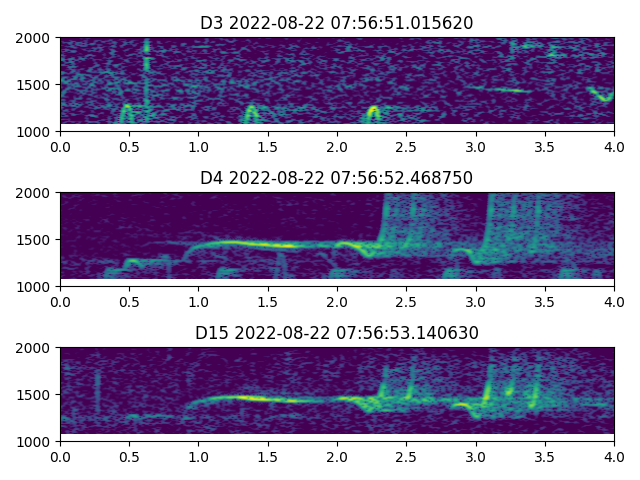
Task: Select the 3.5 x-axis tick under D3 plot
Action: [x=545, y=145]
